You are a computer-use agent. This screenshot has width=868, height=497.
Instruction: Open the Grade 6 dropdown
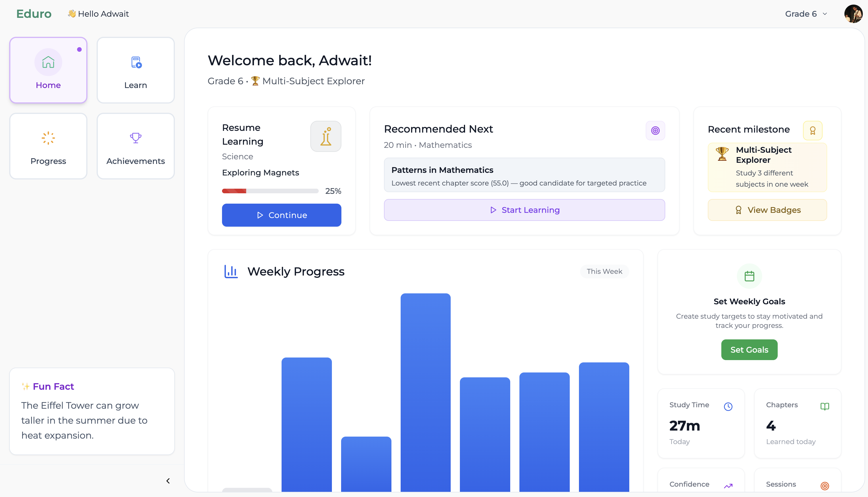pos(806,14)
